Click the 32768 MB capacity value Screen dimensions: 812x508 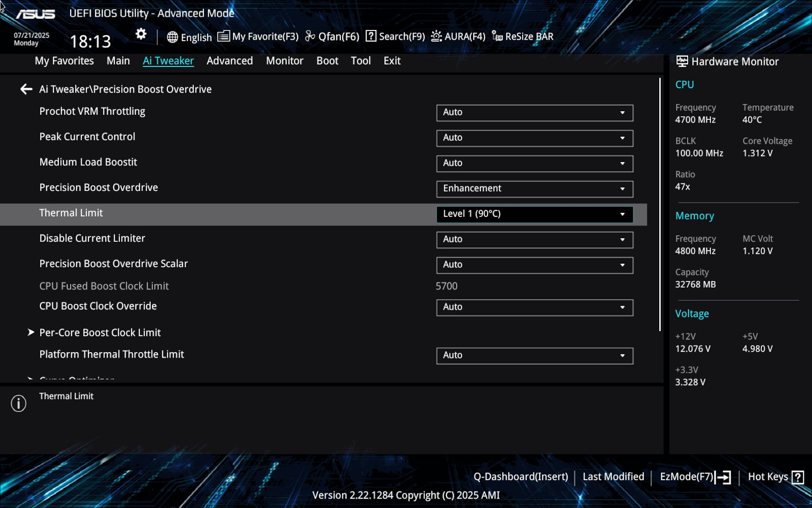click(x=695, y=284)
